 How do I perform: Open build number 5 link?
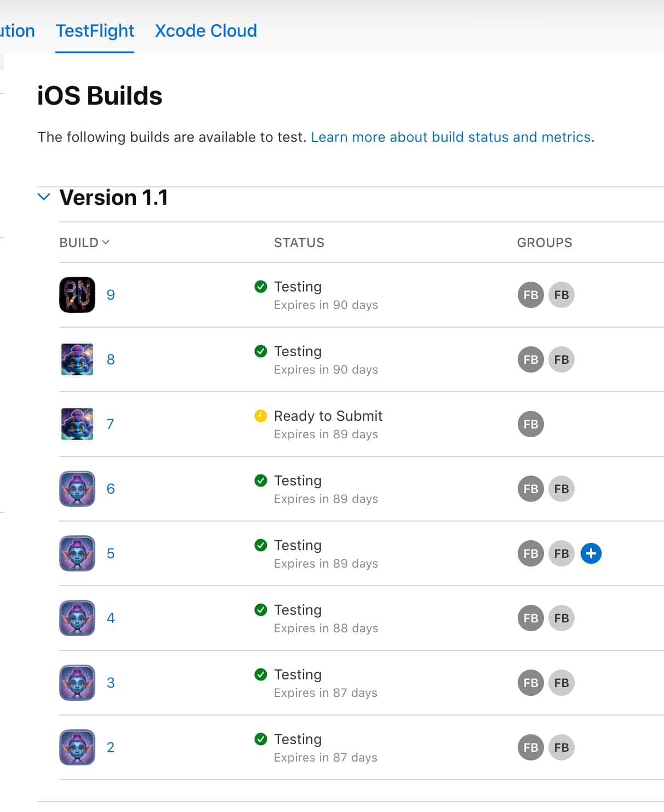(x=111, y=553)
